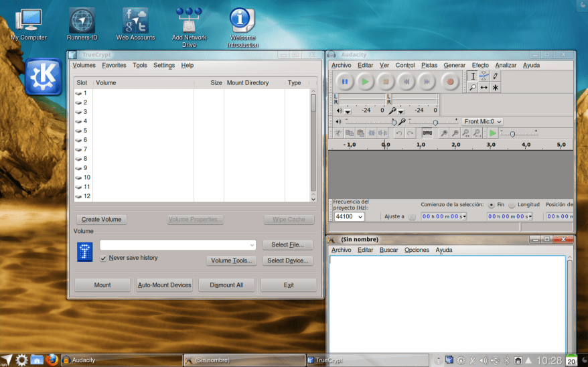
Task: Select the Zoom magnifier tool
Action: pos(473,88)
